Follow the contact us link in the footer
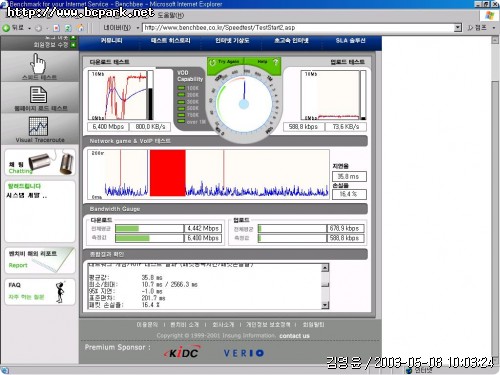500x375 pixels. click(x=294, y=336)
